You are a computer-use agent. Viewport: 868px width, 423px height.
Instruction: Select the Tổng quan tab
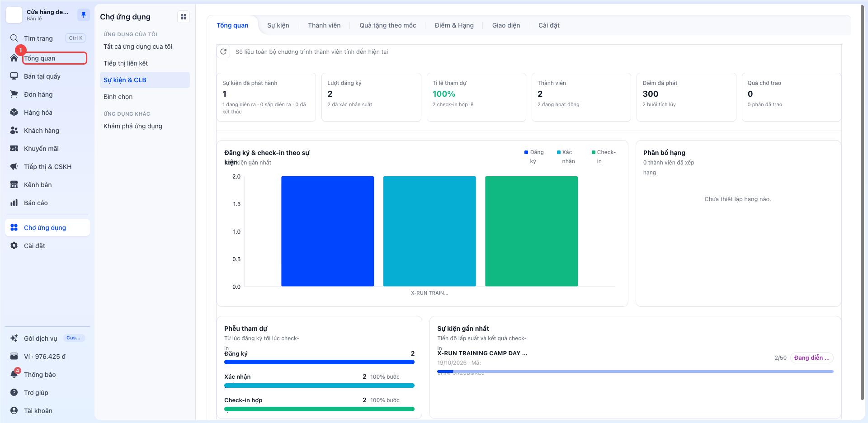point(232,25)
